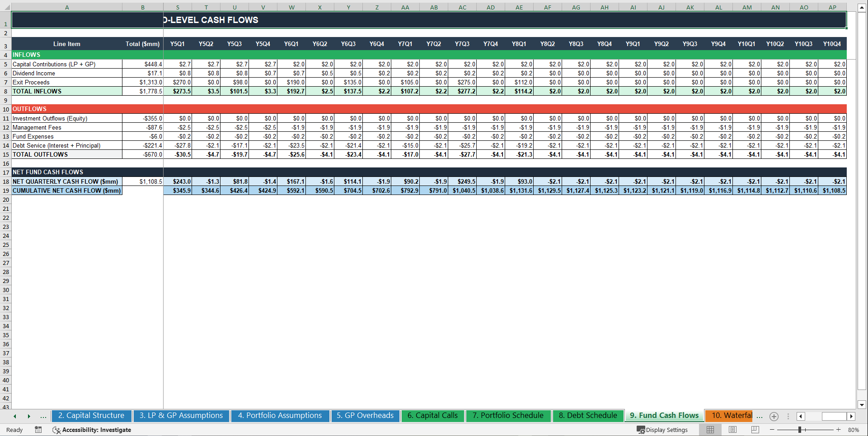
Task: Open the vertical ellipsis next to the sheet tabs
Action: pos(788,416)
